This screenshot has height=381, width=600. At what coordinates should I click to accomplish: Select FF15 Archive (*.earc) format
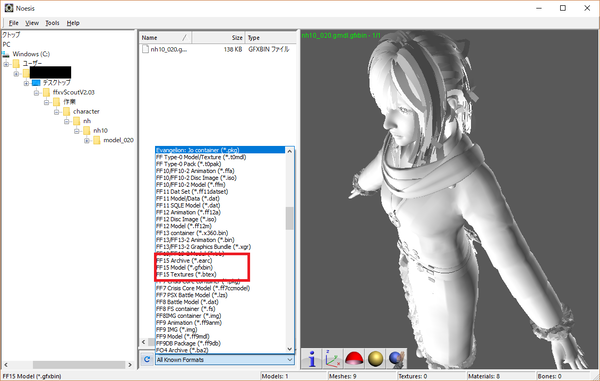[x=184, y=261]
